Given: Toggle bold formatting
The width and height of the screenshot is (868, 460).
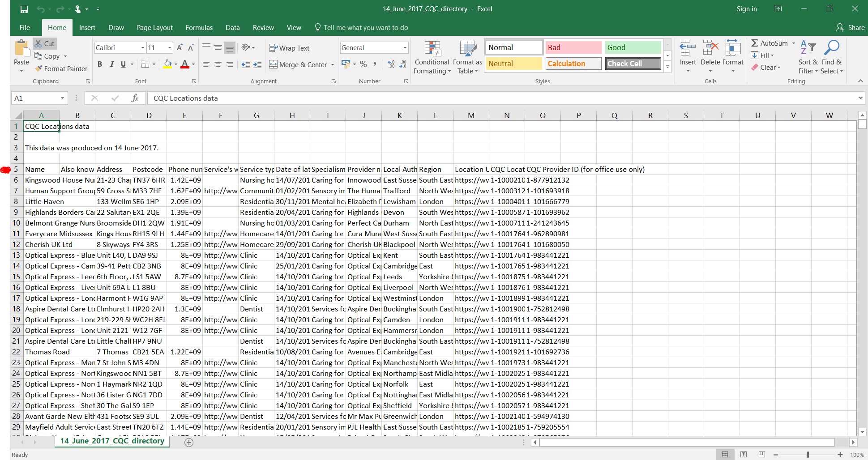Looking at the screenshot, I should pyautogui.click(x=99, y=64).
